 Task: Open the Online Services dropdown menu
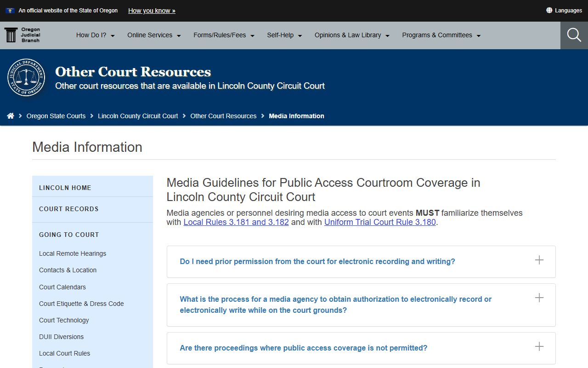(x=154, y=35)
